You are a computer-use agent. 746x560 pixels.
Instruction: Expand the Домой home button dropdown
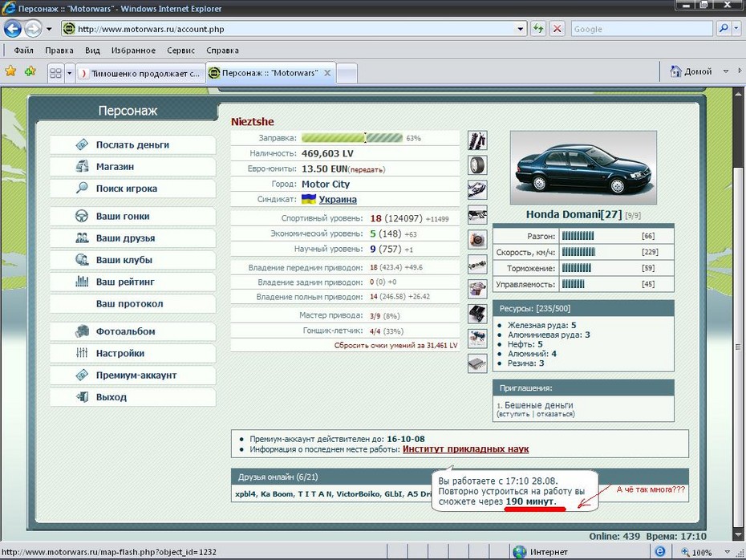(725, 71)
